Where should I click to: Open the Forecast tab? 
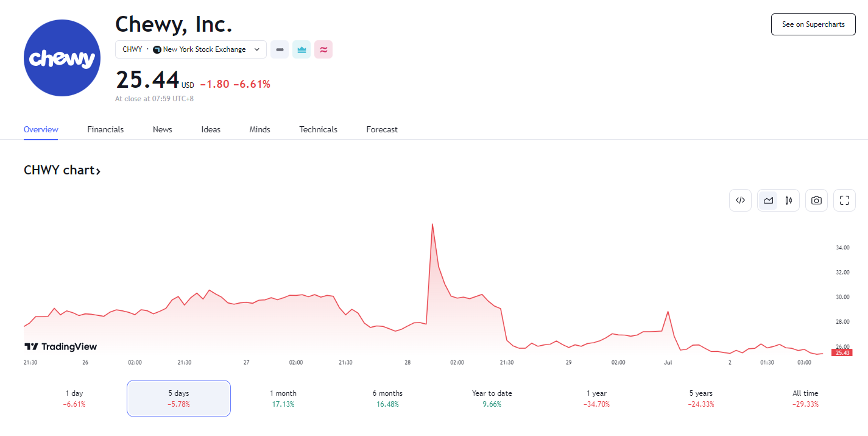pyautogui.click(x=382, y=129)
